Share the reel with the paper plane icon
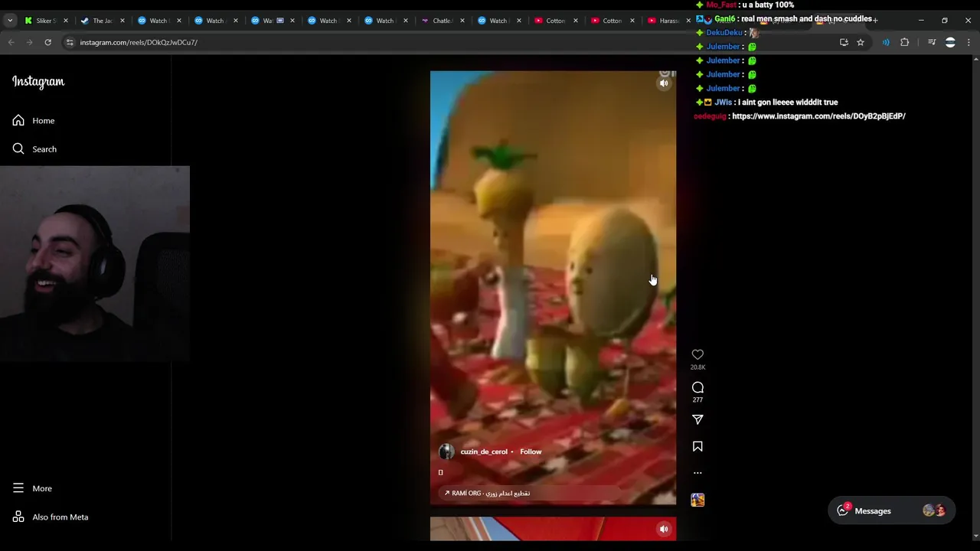The height and width of the screenshot is (551, 980). pos(697,419)
